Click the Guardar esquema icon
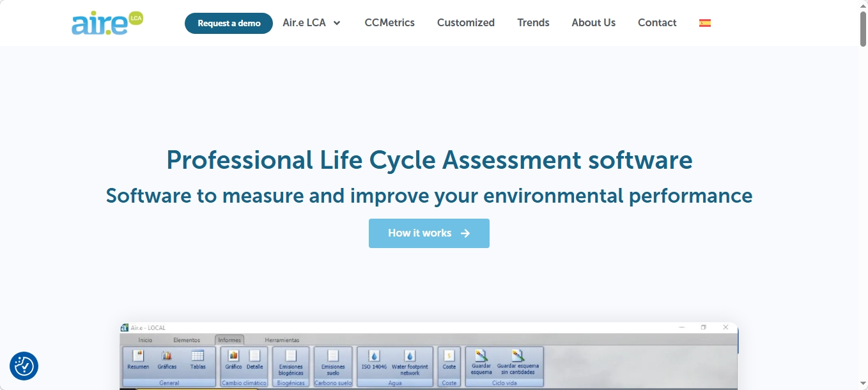The height and width of the screenshot is (390, 868). (481, 362)
